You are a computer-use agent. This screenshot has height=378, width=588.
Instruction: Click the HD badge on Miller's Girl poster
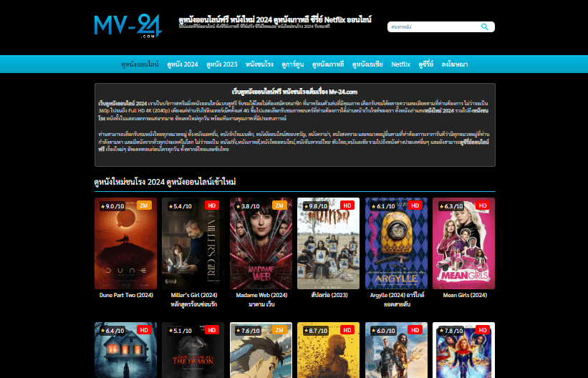click(x=212, y=205)
